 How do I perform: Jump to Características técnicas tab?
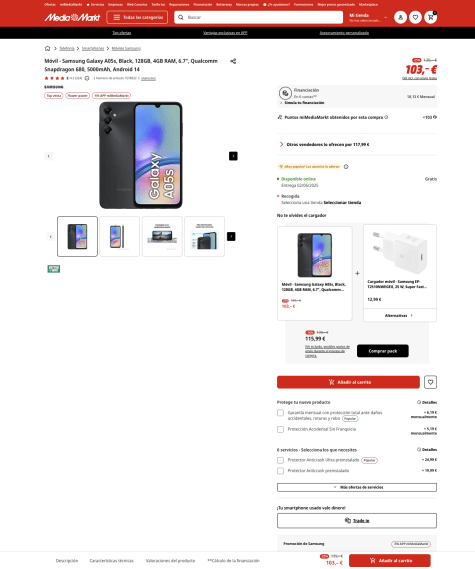(111, 561)
